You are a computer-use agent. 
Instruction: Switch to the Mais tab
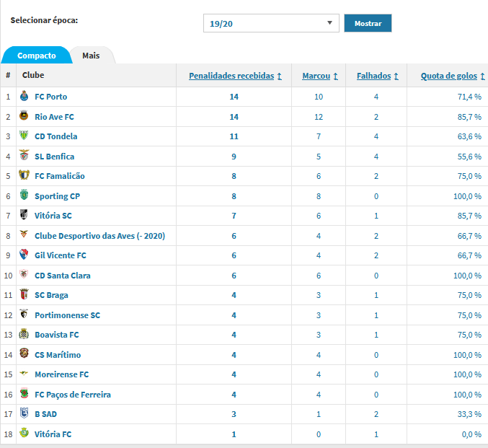[x=91, y=56]
